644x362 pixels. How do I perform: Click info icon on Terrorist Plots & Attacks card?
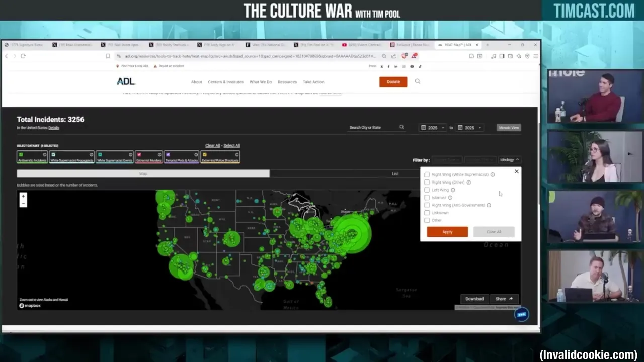(196, 155)
